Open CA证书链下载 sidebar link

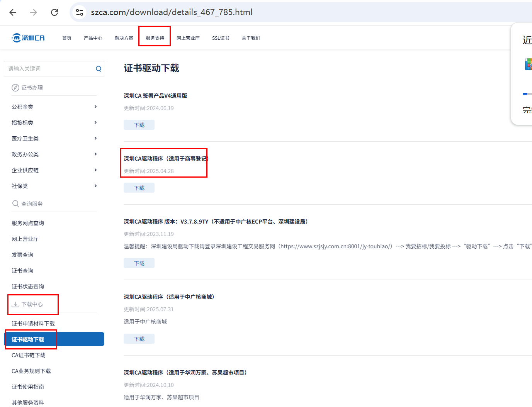[x=29, y=355]
